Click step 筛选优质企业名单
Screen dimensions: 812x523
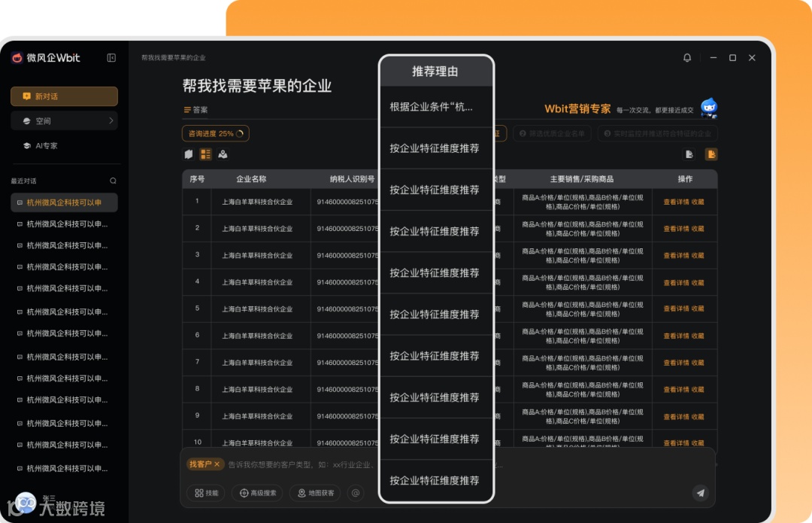click(x=552, y=134)
